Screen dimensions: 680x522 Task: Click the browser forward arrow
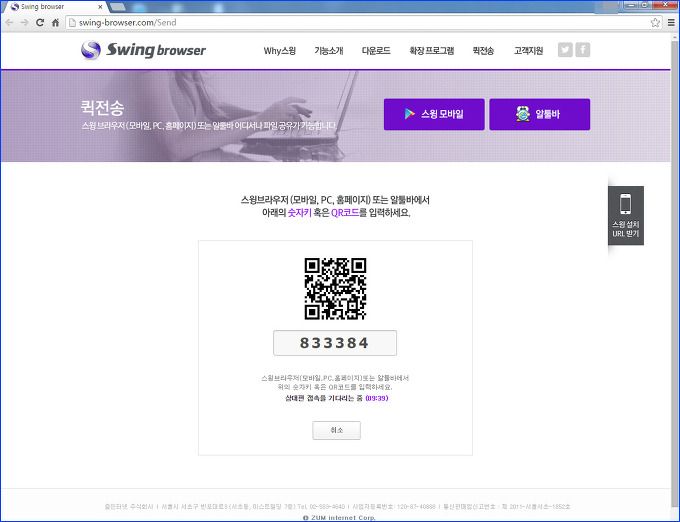point(24,23)
